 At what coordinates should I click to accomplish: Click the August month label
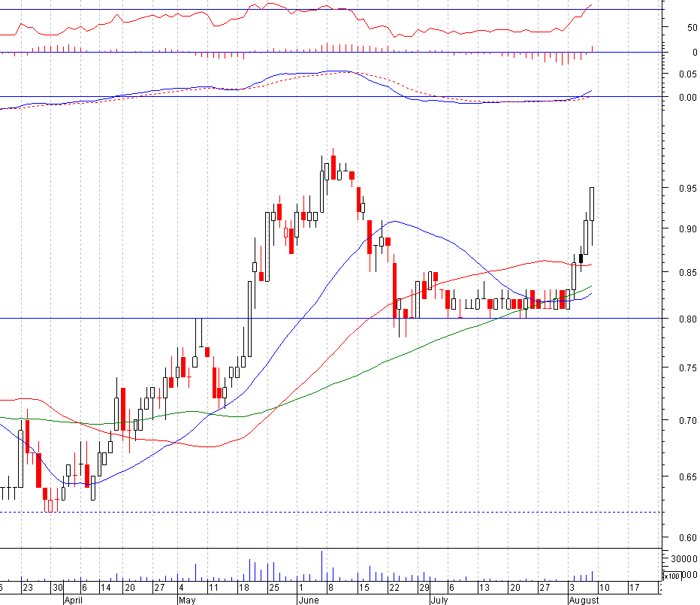point(584,600)
